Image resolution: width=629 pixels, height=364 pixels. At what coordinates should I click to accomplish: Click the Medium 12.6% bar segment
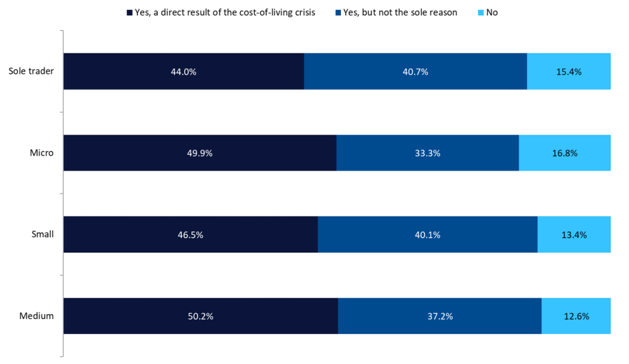coord(576,316)
